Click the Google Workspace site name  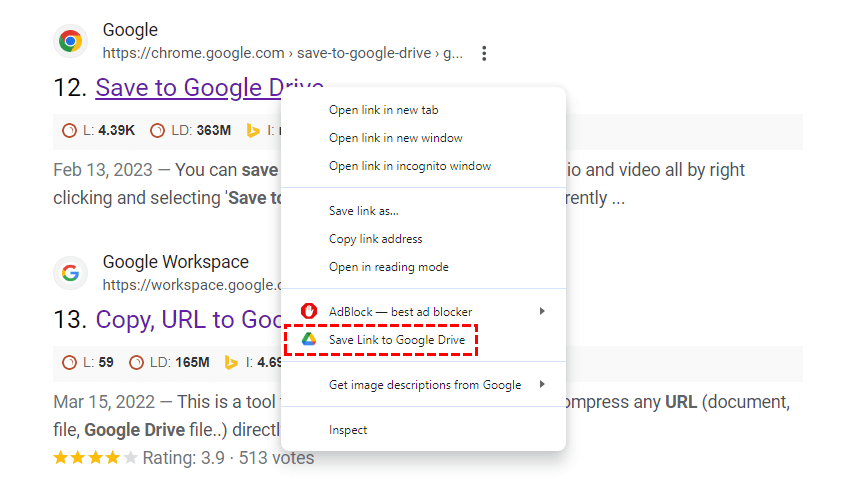coord(176,262)
